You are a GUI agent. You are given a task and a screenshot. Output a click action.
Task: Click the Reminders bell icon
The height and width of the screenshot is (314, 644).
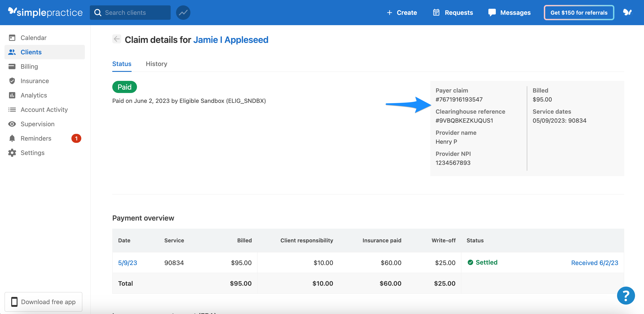click(x=12, y=138)
